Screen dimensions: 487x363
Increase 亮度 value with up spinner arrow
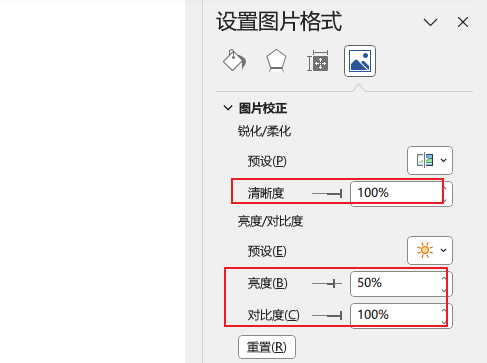(x=444, y=279)
